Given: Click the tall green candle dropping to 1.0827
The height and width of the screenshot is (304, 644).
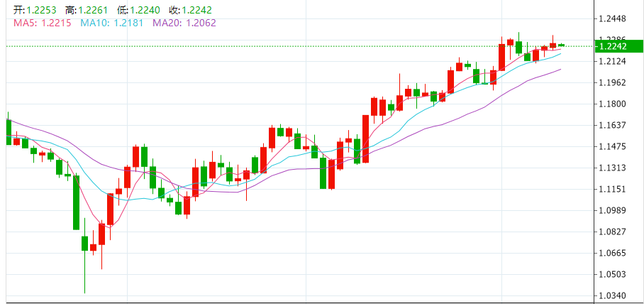Looking at the screenshot, I should pos(76,202).
